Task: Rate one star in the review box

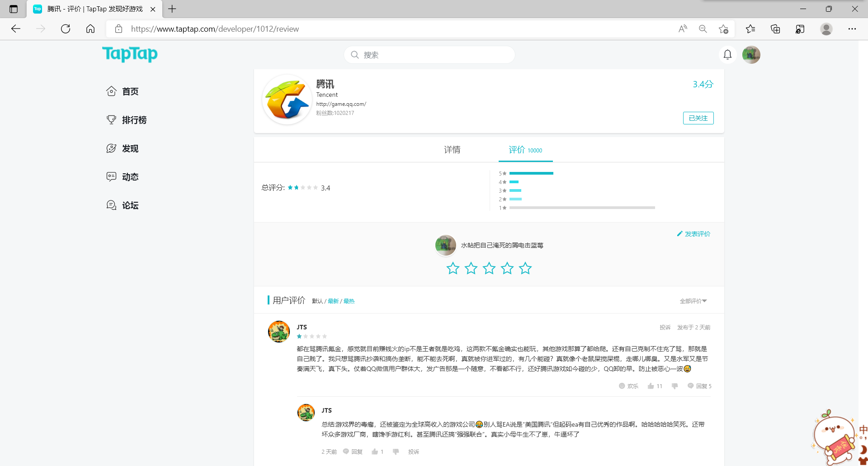Action: pyautogui.click(x=453, y=268)
